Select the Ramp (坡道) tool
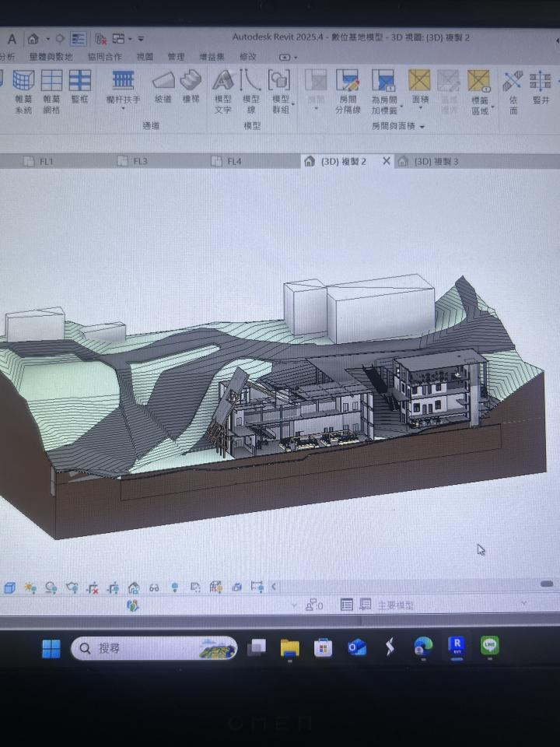This screenshot has width=560, height=747. pos(163,86)
